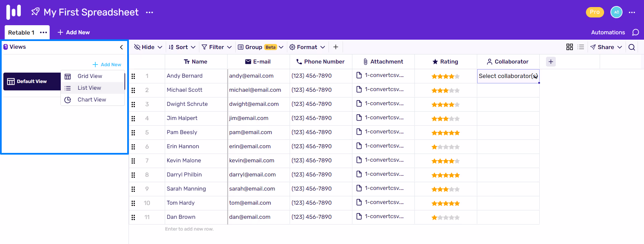Image resolution: width=644 pixels, height=244 pixels.
Task: Click the Pro badge
Action: (595, 12)
